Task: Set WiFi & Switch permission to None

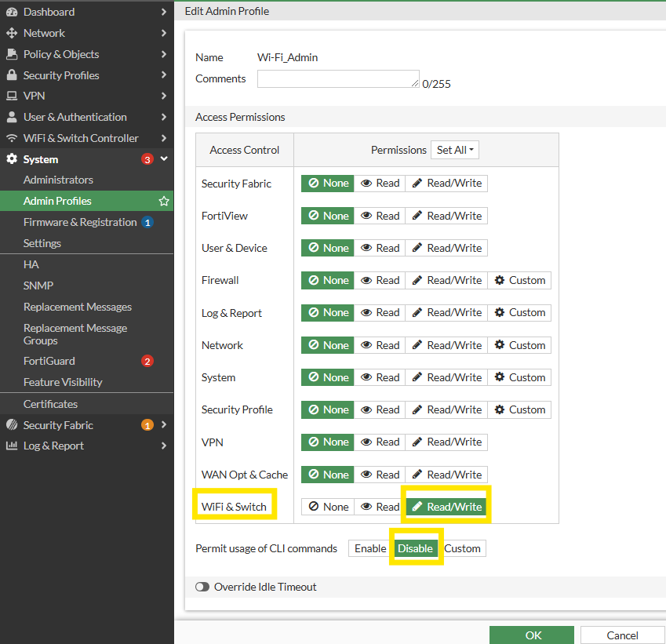Action: tap(327, 507)
